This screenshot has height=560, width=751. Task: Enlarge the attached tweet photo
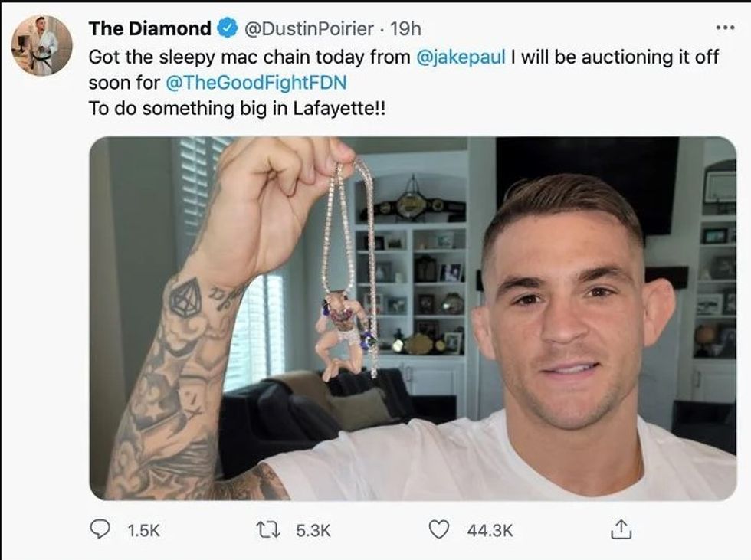click(x=412, y=318)
